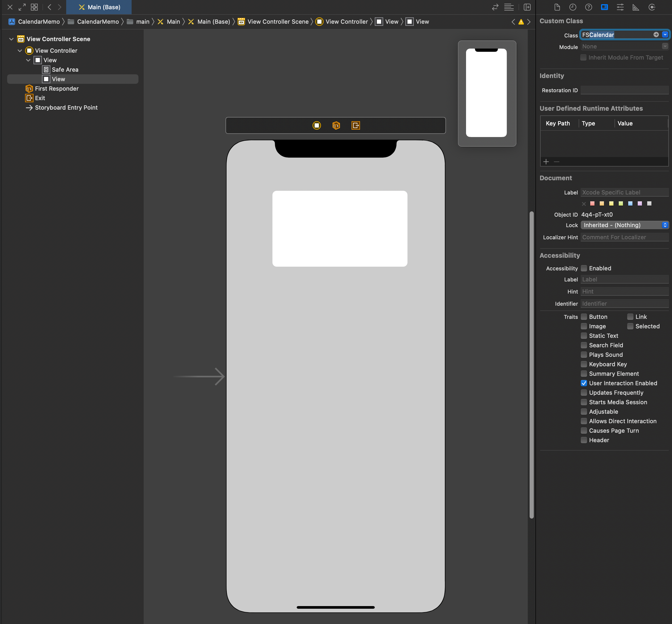The image size is (672, 624).
Task: Select Safe Area in document outline
Action: click(65, 70)
